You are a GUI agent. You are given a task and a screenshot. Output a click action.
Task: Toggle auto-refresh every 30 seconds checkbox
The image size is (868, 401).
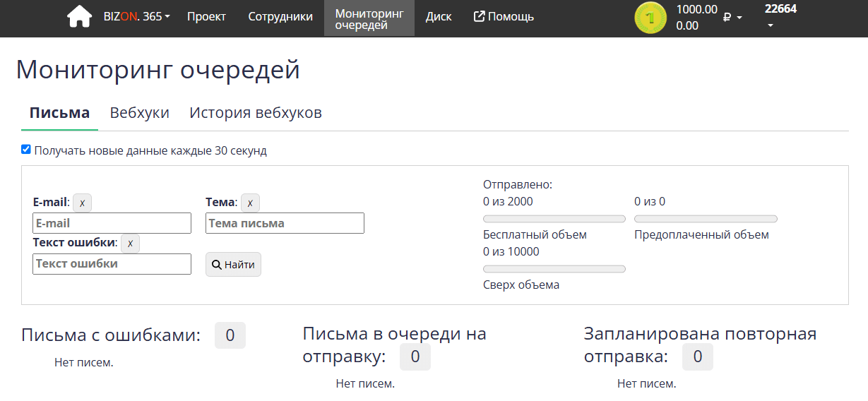click(x=26, y=150)
